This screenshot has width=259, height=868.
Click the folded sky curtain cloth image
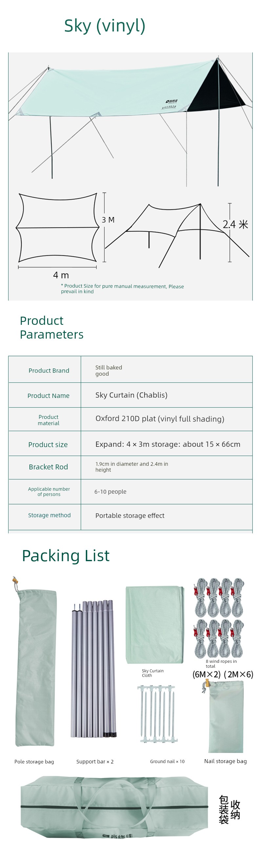[x=155, y=625]
